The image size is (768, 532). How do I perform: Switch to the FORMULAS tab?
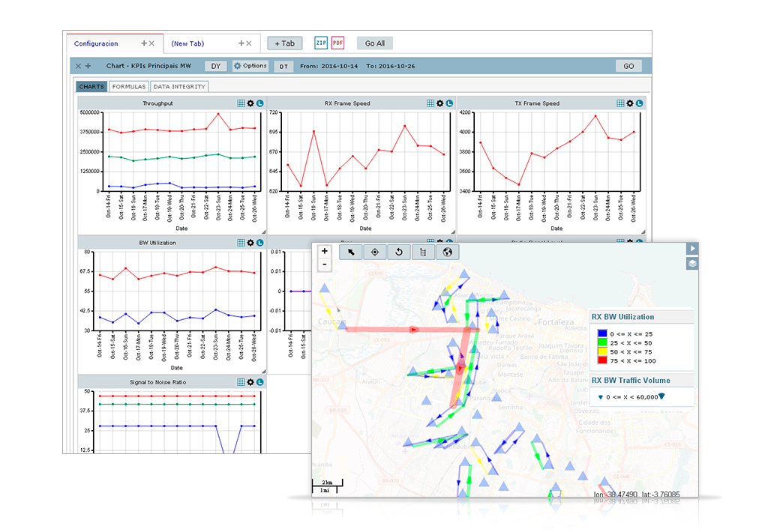point(127,87)
